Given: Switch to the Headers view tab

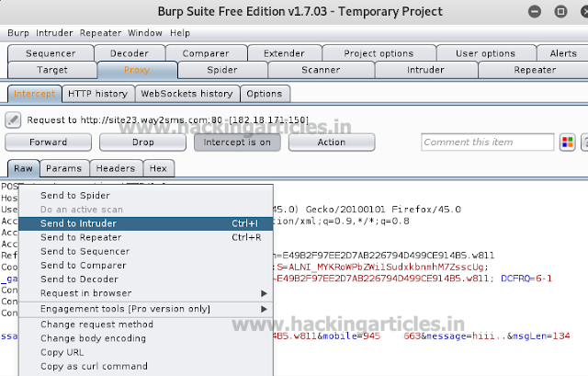Looking at the screenshot, I should 116,168.
